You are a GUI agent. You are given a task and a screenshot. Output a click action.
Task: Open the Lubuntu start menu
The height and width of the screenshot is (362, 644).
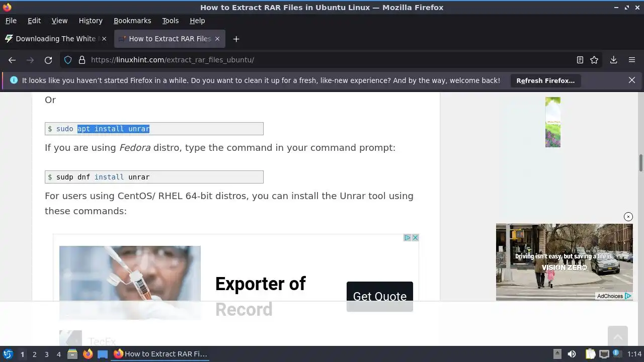(8, 354)
